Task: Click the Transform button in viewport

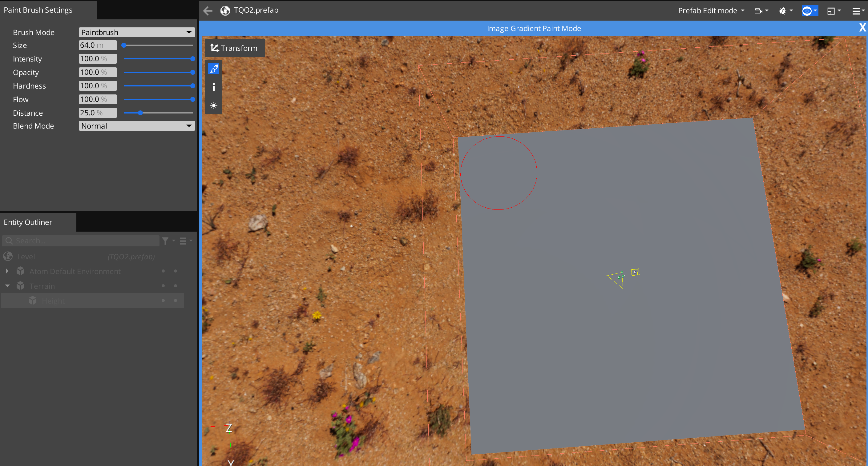Action: 235,48
